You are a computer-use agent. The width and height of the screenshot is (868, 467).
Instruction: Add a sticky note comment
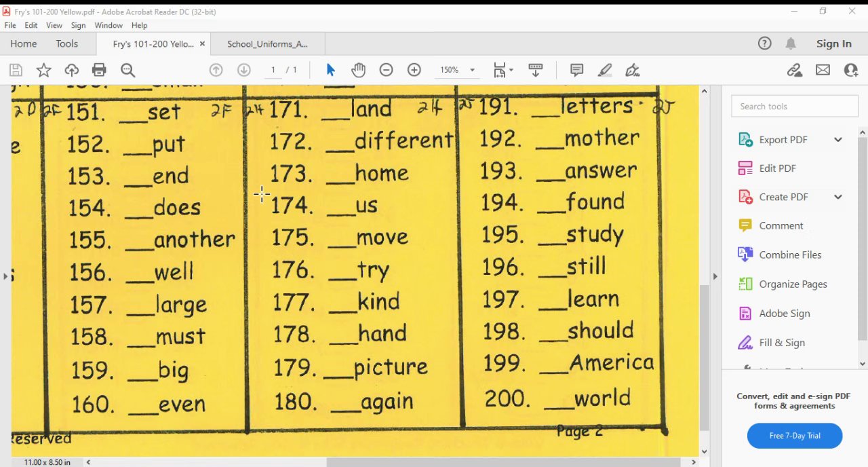click(577, 70)
